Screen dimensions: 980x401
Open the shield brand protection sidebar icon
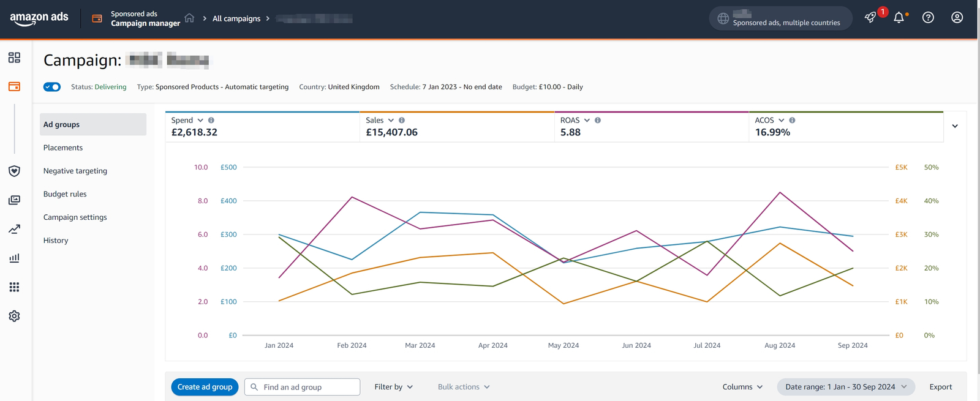click(14, 171)
